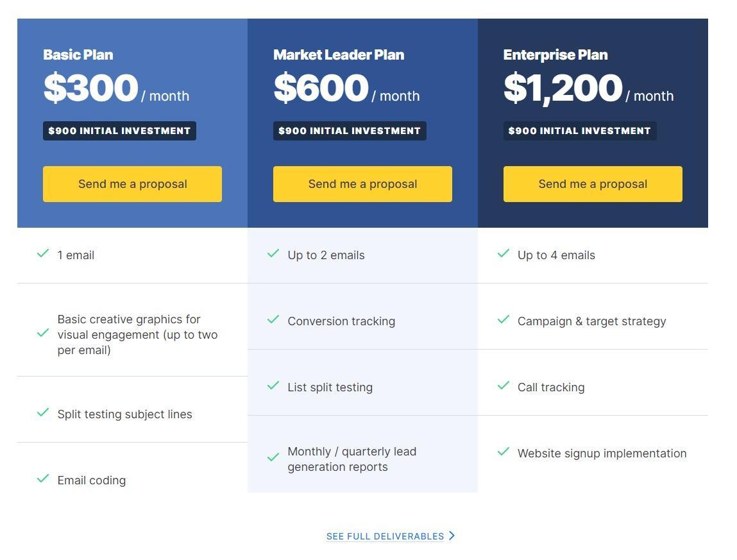Click the Enterprise Plan $900 initial investment badge

(x=580, y=131)
